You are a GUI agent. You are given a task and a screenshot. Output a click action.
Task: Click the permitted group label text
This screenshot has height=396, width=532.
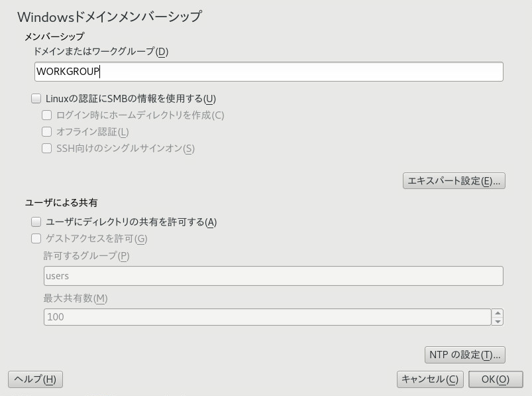[86, 256]
